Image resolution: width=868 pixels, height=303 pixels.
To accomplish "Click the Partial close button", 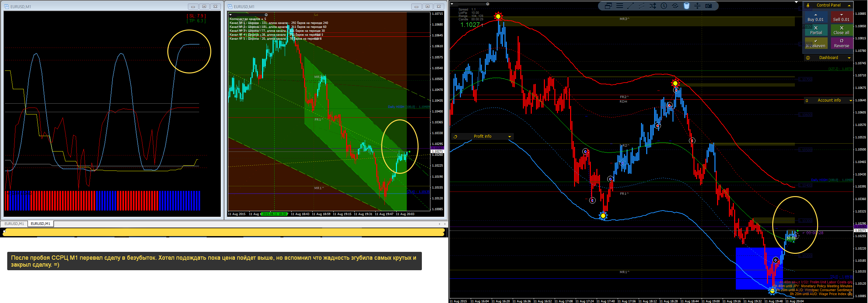I will 816,30.
